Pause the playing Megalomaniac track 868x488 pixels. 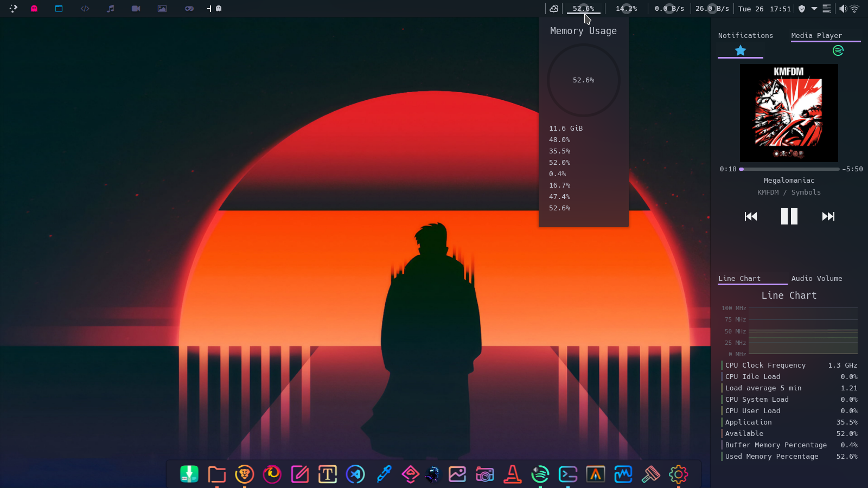789,216
